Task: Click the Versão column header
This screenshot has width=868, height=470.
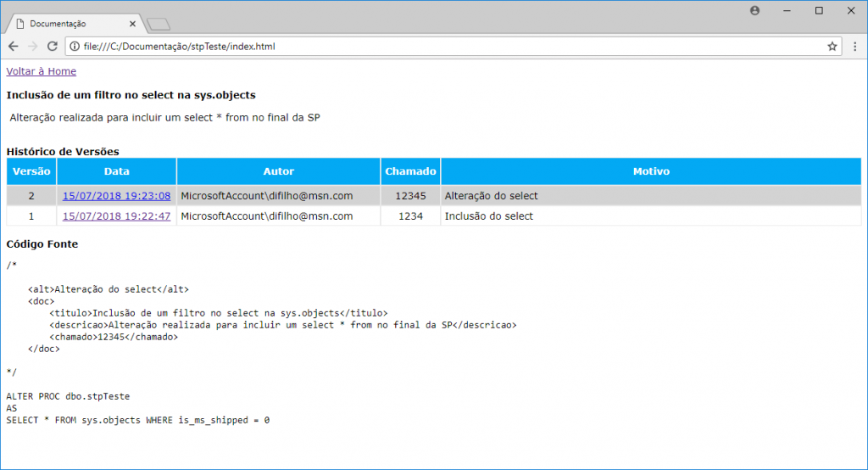Action: click(31, 171)
